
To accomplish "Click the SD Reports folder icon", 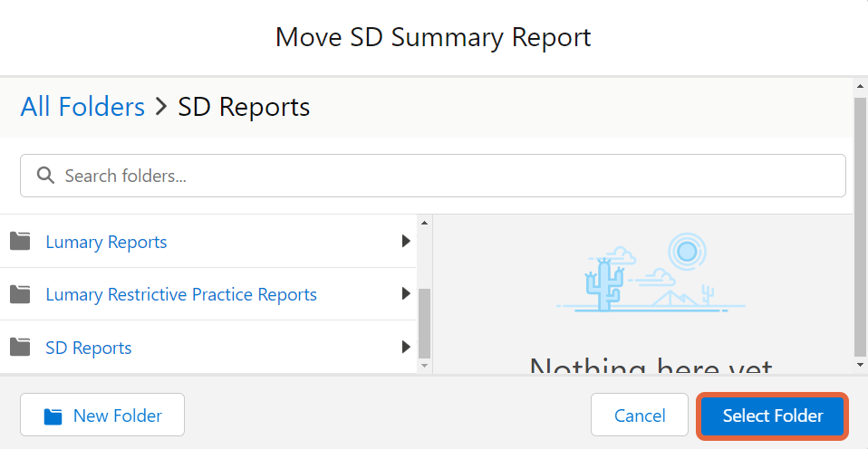I will [20, 348].
